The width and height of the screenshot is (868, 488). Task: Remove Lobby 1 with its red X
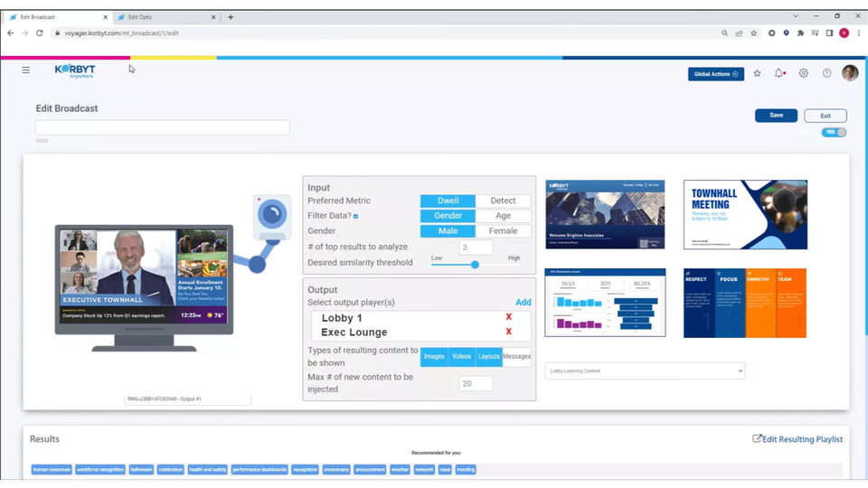tap(508, 318)
